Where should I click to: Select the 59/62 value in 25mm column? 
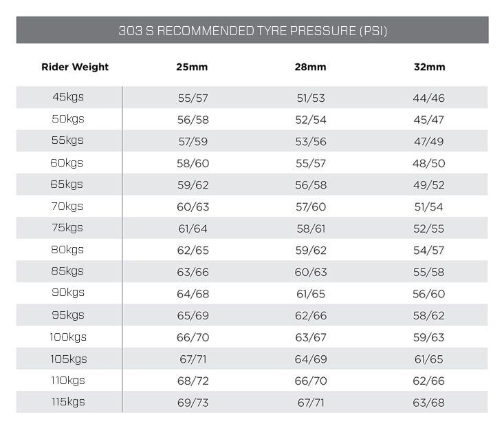click(193, 185)
